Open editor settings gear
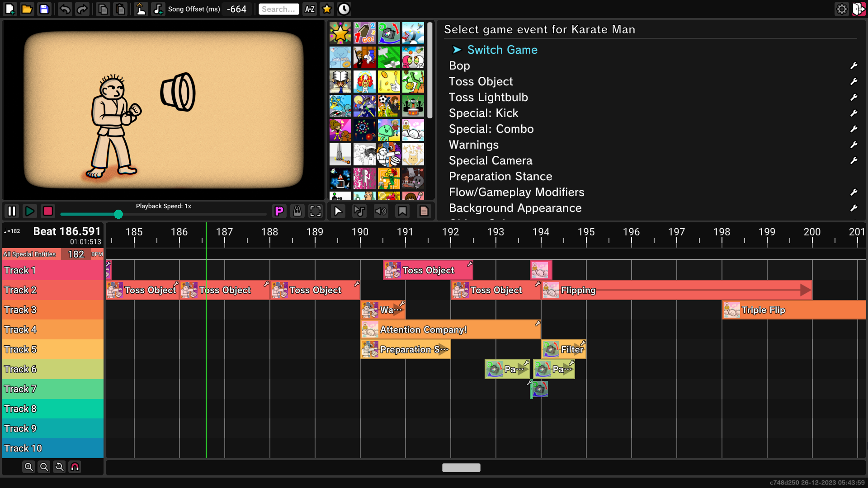The height and width of the screenshot is (488, 868). [842, 9]
